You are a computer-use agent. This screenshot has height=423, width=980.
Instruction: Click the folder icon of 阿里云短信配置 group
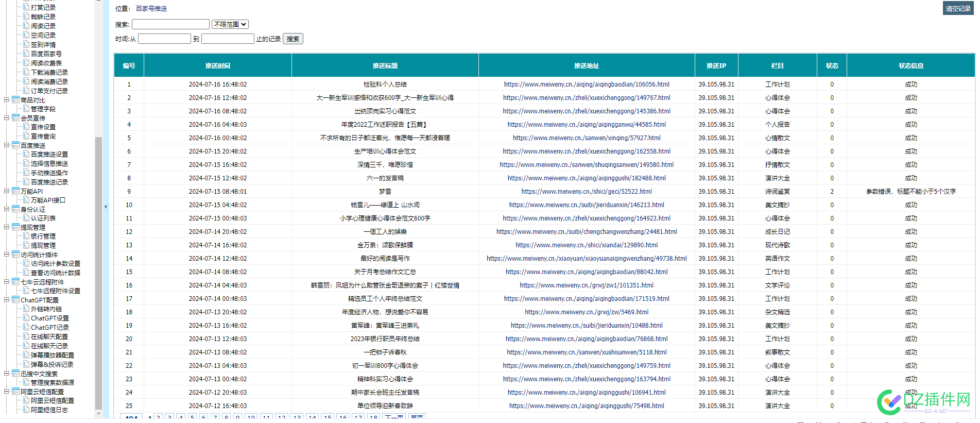pos(15,392)
